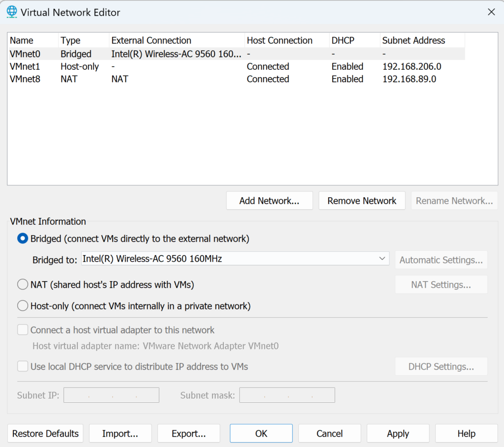Select the VMnet0 row

point(236,54)
